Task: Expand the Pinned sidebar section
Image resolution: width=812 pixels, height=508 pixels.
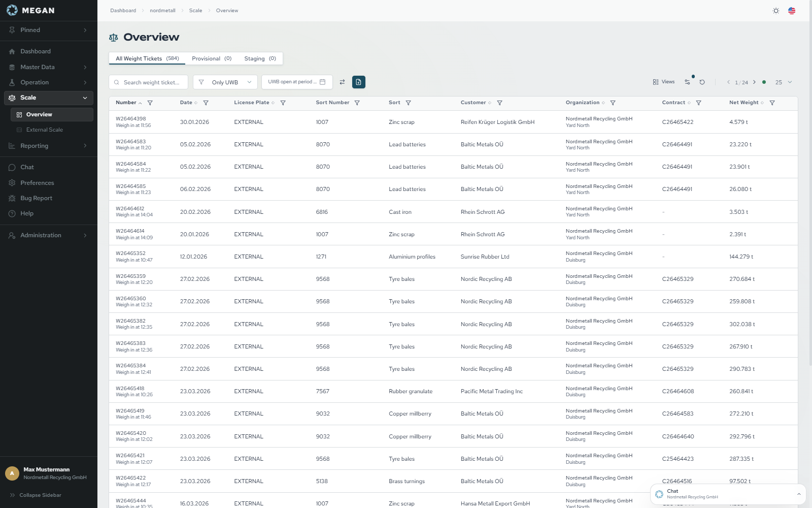Action: (48, 30)
